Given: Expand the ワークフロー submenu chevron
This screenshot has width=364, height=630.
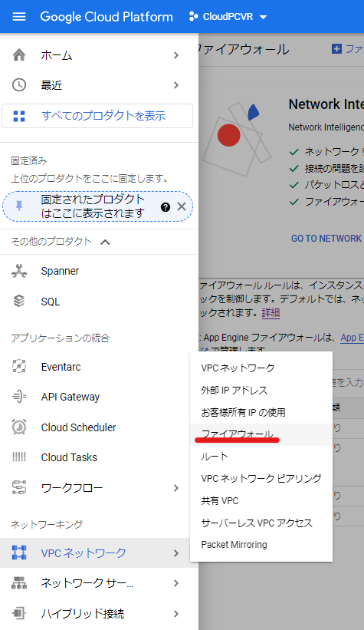Looking at the screenshot, I should pos(176,488).
